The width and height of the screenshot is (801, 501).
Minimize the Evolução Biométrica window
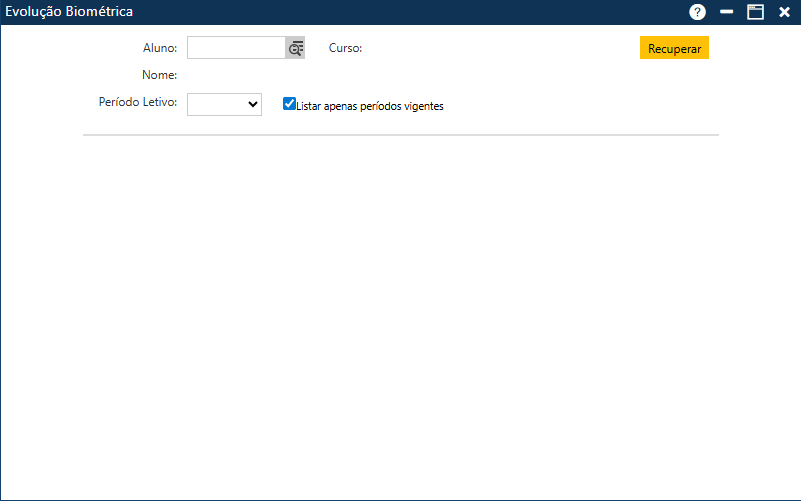point(727,12)
